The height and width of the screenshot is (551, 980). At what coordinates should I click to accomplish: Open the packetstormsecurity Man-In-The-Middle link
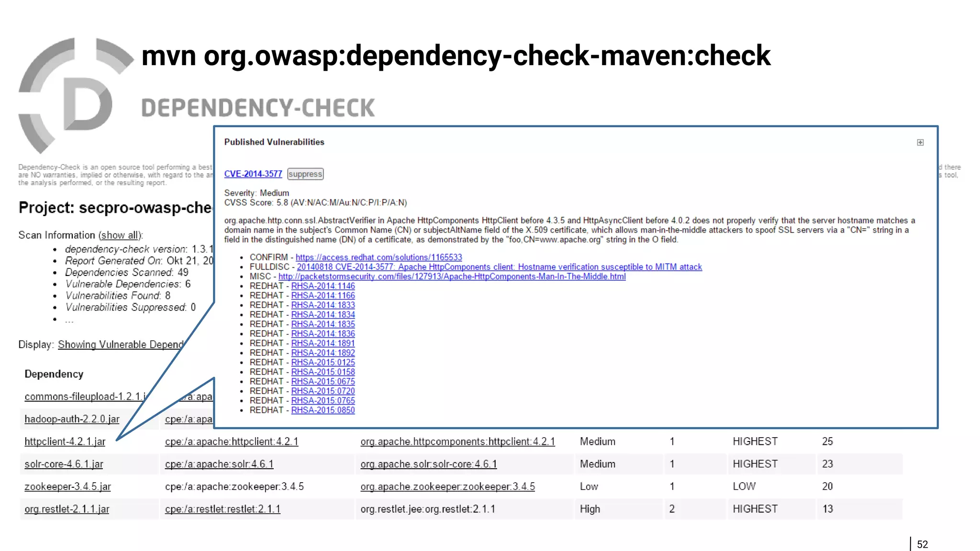452,276
